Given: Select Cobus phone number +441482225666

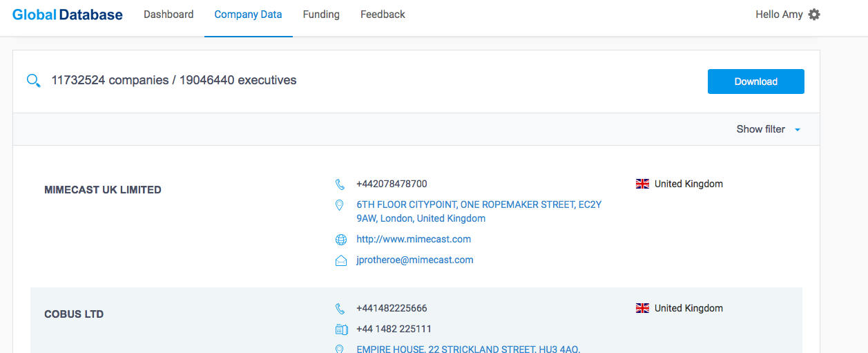Looking at the screenshot, I should tap(392, 308).
